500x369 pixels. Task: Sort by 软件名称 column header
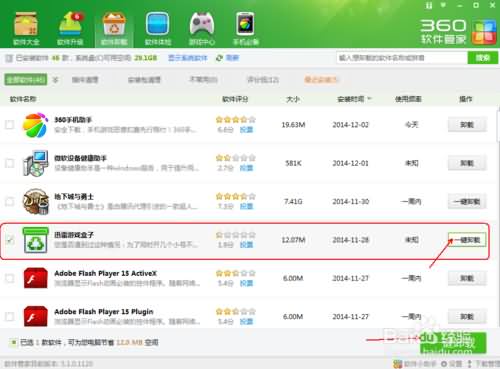23,99
